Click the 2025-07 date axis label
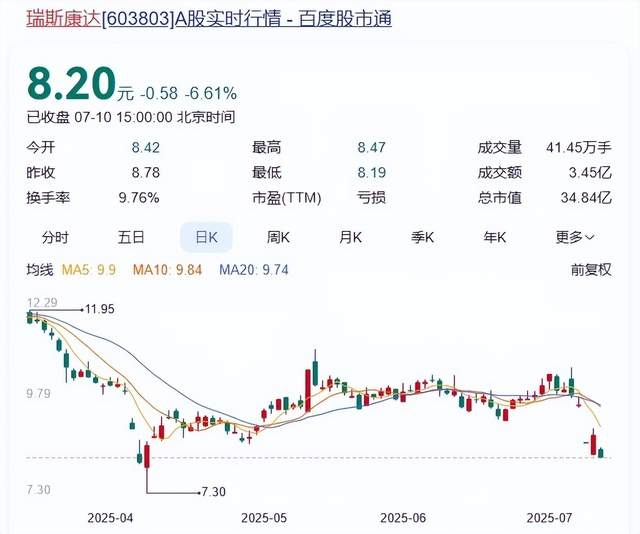Viewport: 640px width, 534px height. (549, 518)
